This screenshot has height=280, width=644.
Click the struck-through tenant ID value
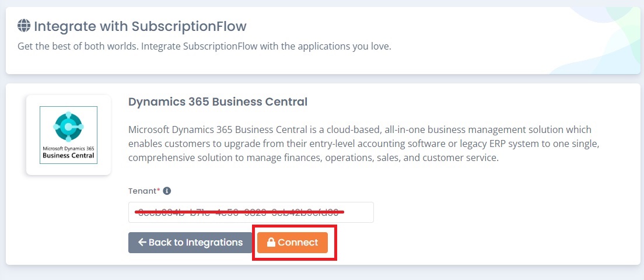pyautogui.click(x=239, y=212)
